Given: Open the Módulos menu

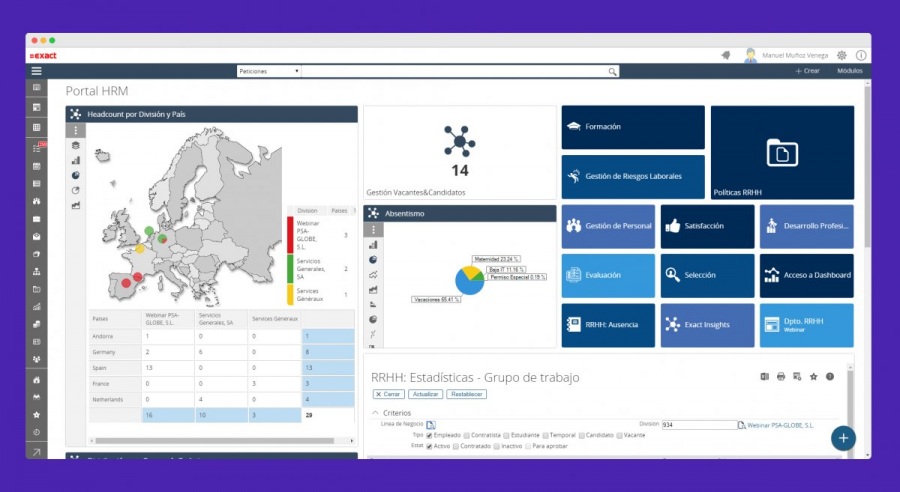Looking at the screenshot, I should pyautogui.click(x=849, y=71).
